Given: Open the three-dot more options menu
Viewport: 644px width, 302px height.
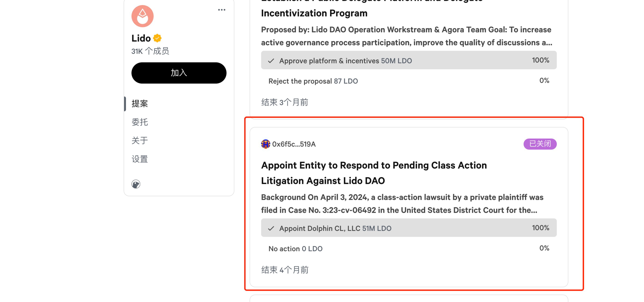Looking at the screenshot, I should pos(222,10).
